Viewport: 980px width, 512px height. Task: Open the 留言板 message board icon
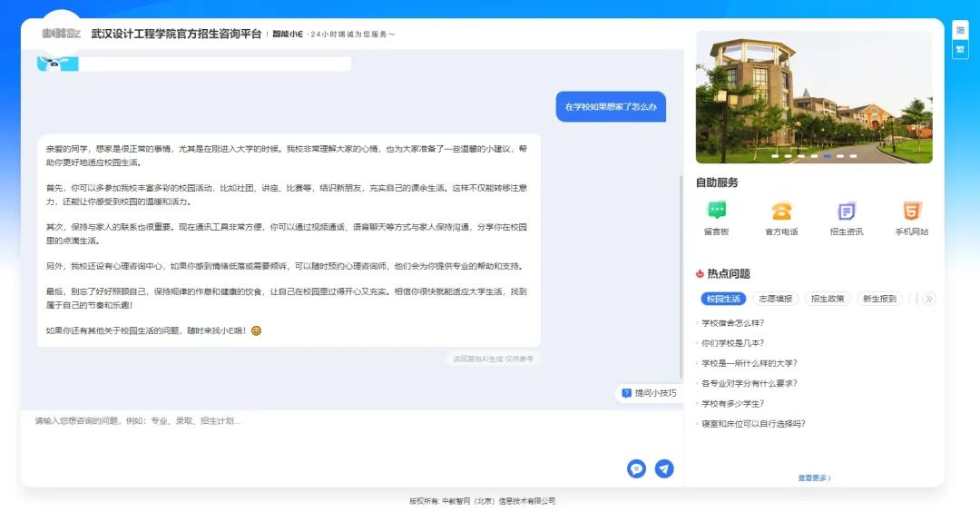point(717,211)
